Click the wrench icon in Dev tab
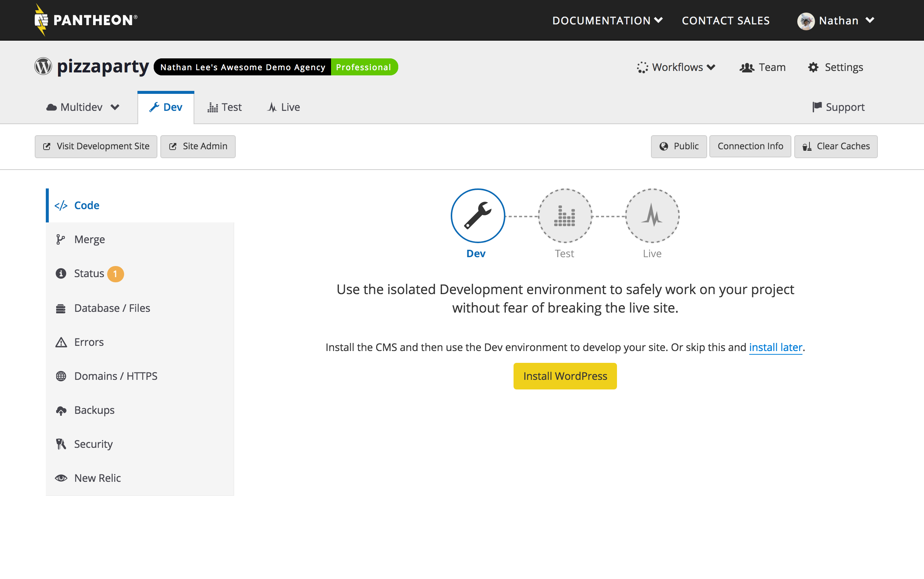 (154, 107)
